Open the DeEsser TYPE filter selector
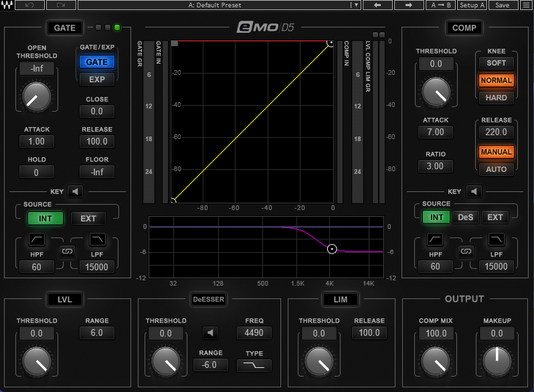Screen dimensions: 534x392 [254, 365]
